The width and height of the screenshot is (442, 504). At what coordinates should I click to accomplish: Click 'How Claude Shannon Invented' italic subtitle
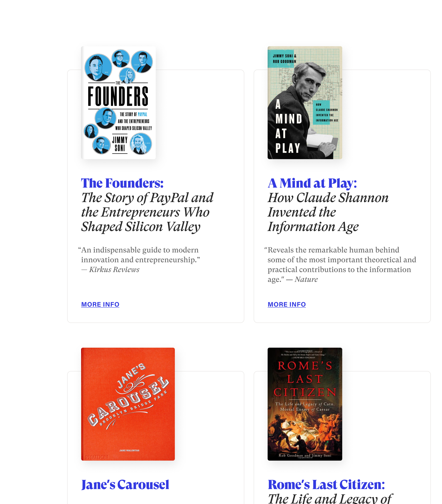[x=328, y=212]
